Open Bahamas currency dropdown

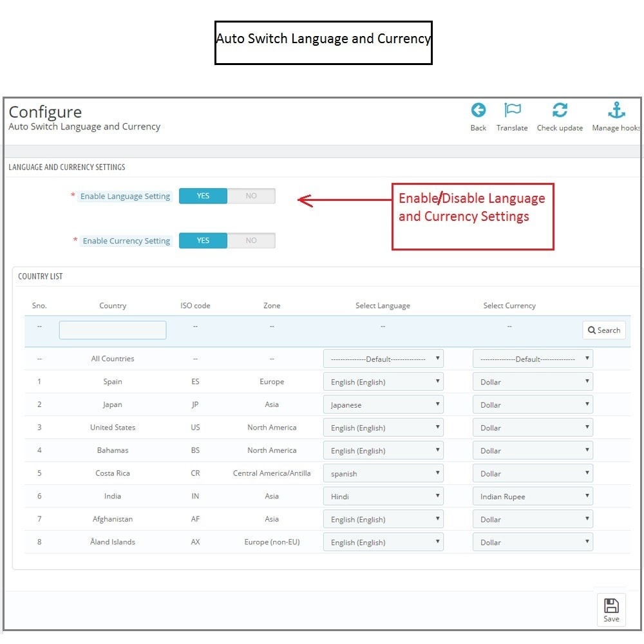[533, 451]
